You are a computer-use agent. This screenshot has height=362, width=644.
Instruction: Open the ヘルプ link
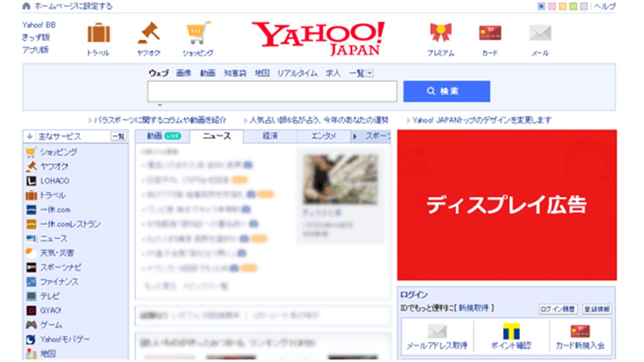[x=605, y=7]
